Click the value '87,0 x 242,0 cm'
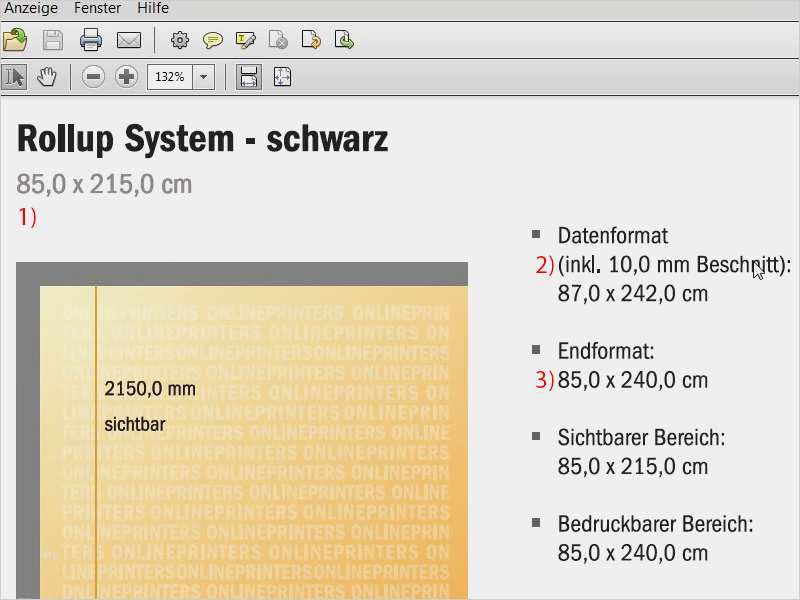 click(633, 294)
